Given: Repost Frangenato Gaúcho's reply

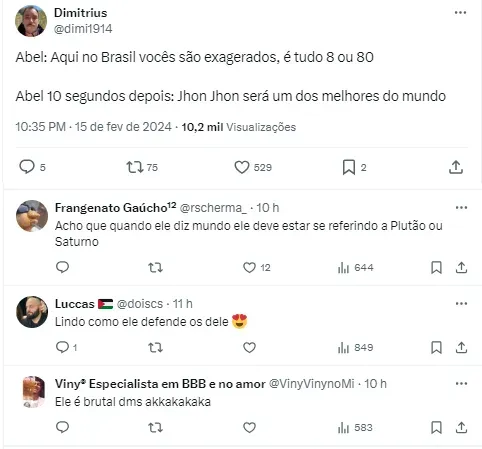Looking at the screenshot, I should click(x=155, y=267).
